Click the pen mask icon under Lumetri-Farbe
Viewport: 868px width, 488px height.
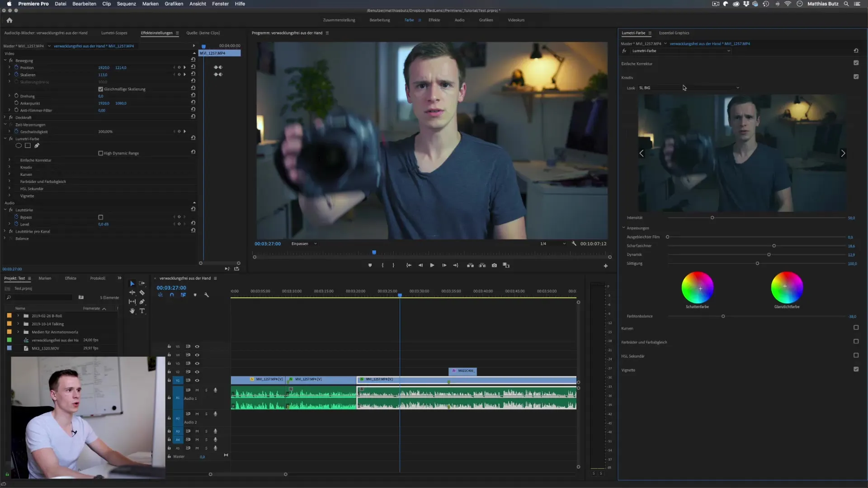[37, 145]
